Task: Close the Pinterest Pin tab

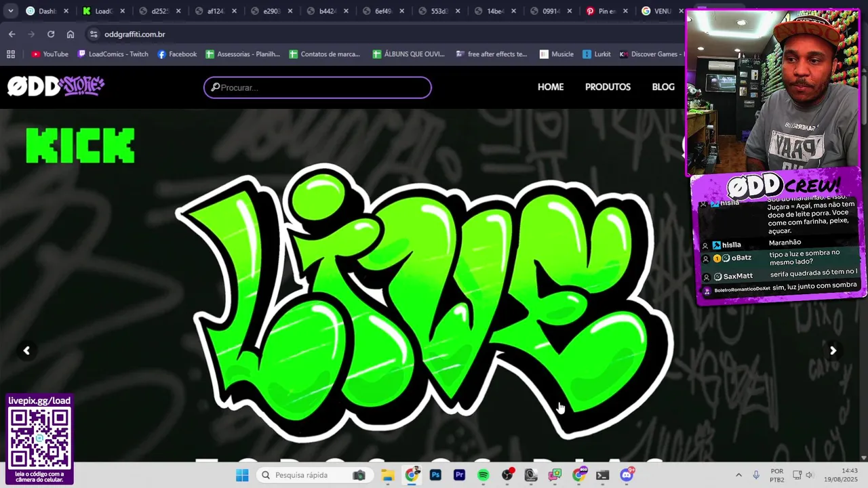Action: 625,11
